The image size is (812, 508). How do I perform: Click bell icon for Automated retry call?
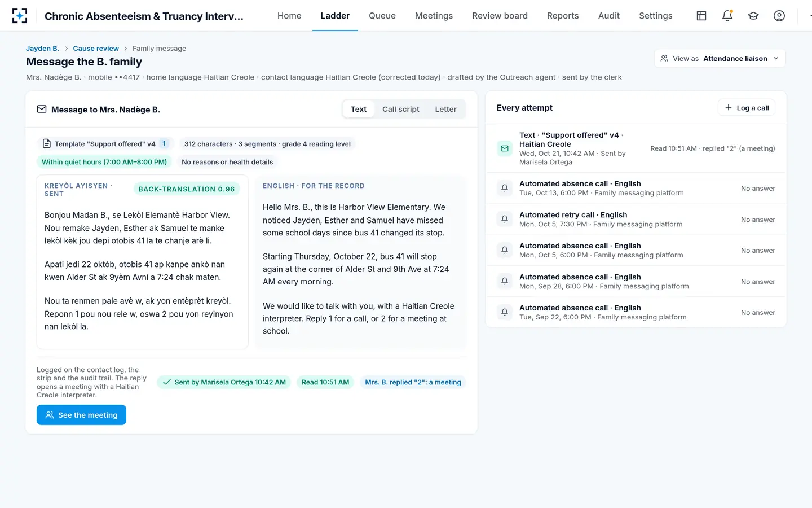click(505, 219)
